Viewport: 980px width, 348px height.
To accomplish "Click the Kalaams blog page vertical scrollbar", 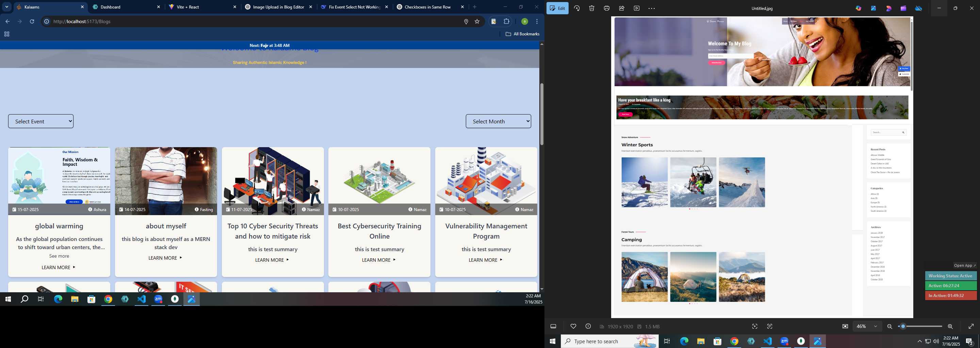I will tap(541, 114).
